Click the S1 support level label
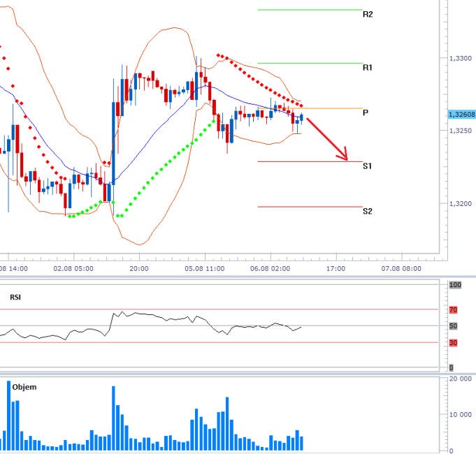This screenshot has height=454, width=476. coord(368,166)
